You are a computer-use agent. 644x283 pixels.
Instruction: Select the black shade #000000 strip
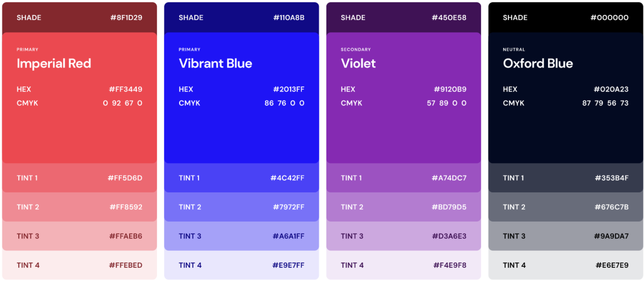pos(565,17)
